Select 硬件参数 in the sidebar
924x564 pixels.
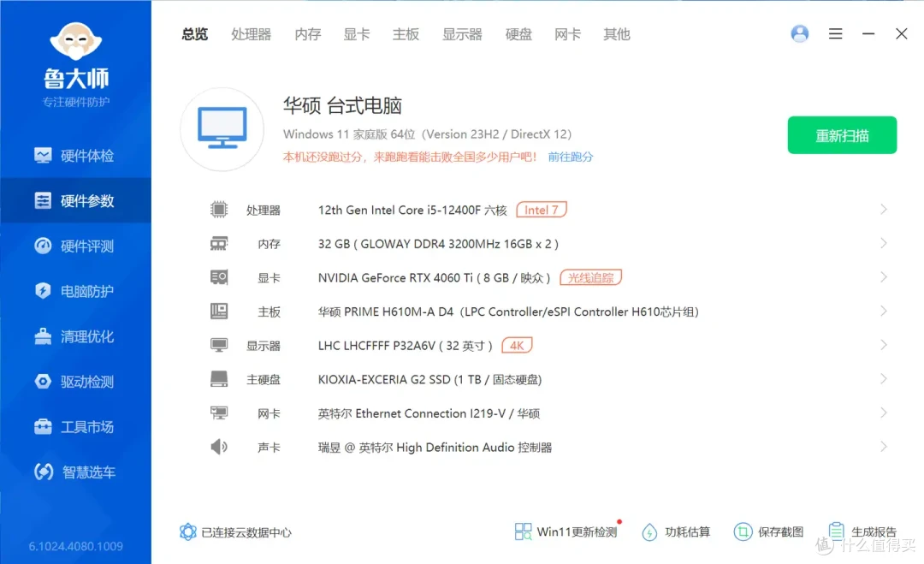[75, 201]
